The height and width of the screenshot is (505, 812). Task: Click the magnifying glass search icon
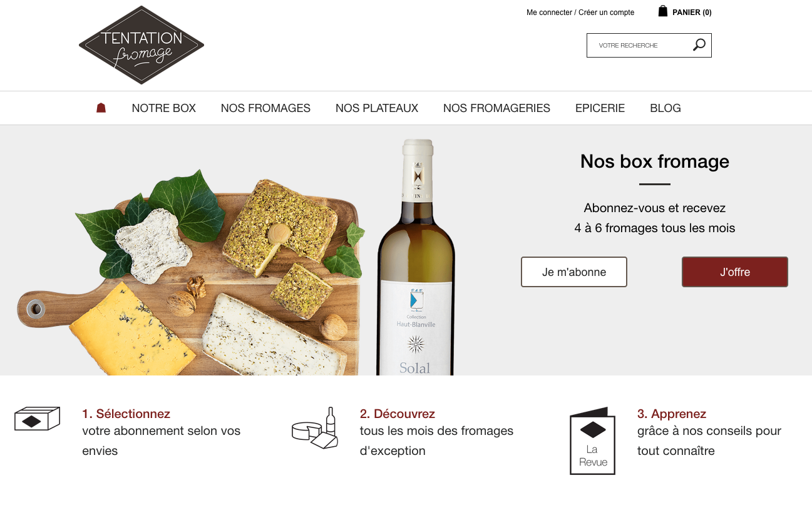(x=699, y=45)
